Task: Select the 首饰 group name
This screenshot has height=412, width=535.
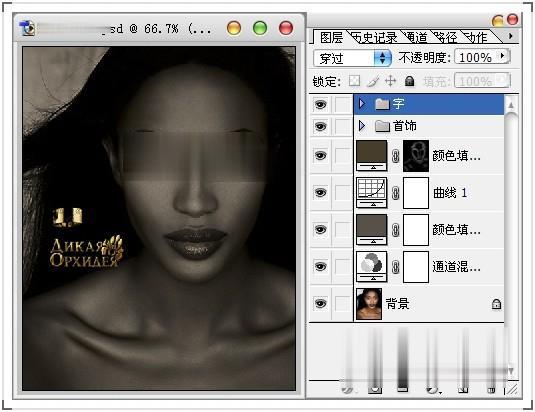Action: [x=405, y=126]
